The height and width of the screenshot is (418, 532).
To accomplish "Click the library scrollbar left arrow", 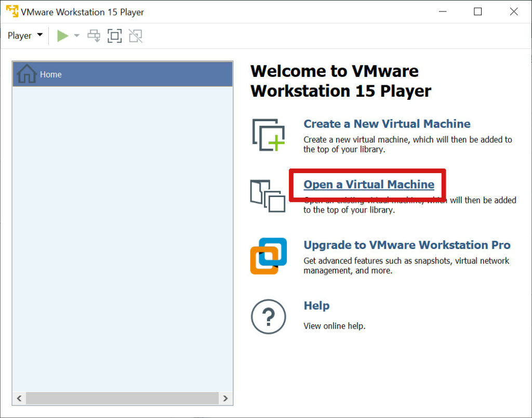I will [19, 398].
